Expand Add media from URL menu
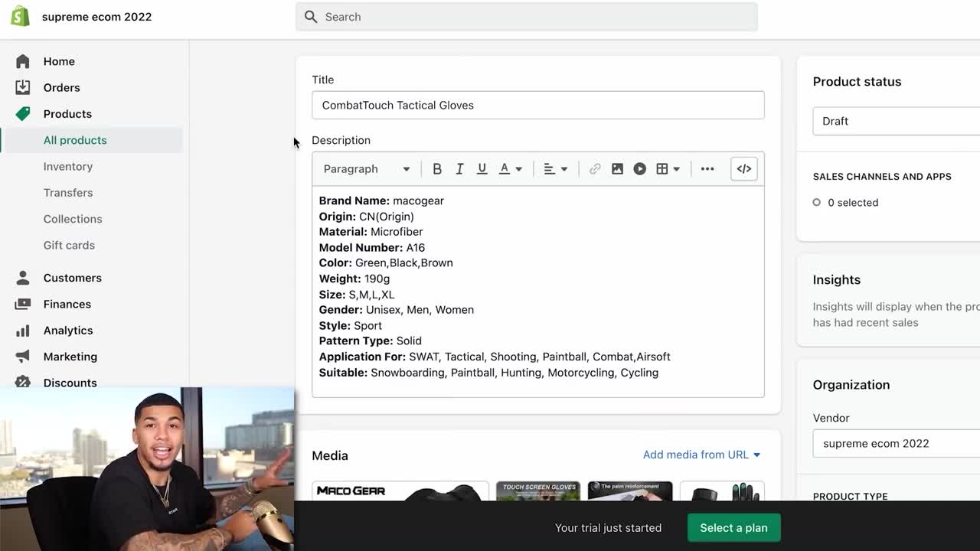This screenshot has height=551, width=980. click(x=701, y=455)
